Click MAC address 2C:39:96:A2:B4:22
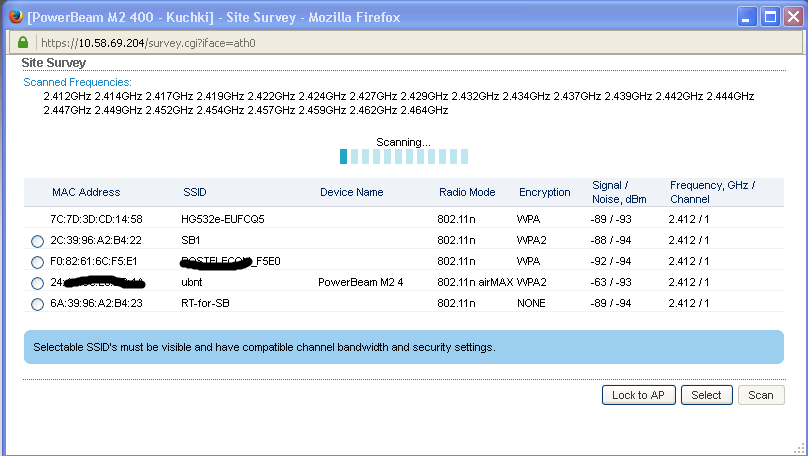This screenshot has height=456, width=808. point(96,240)
